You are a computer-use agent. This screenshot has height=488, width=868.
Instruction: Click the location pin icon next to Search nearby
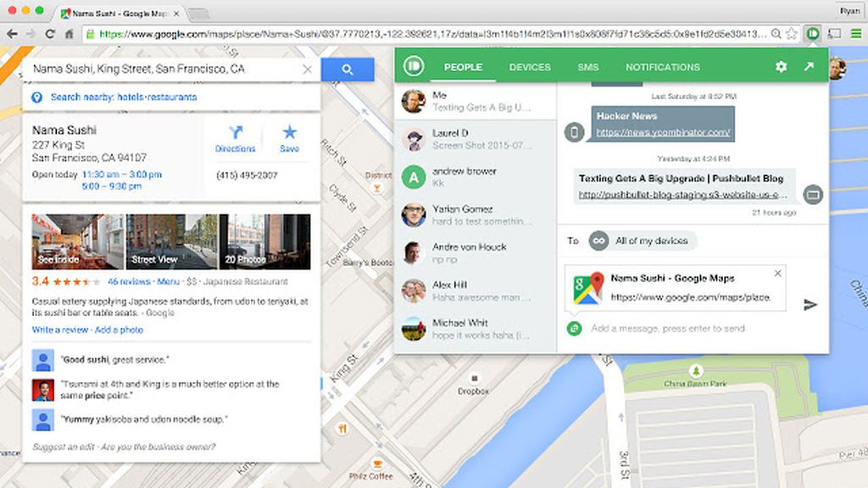36,97
